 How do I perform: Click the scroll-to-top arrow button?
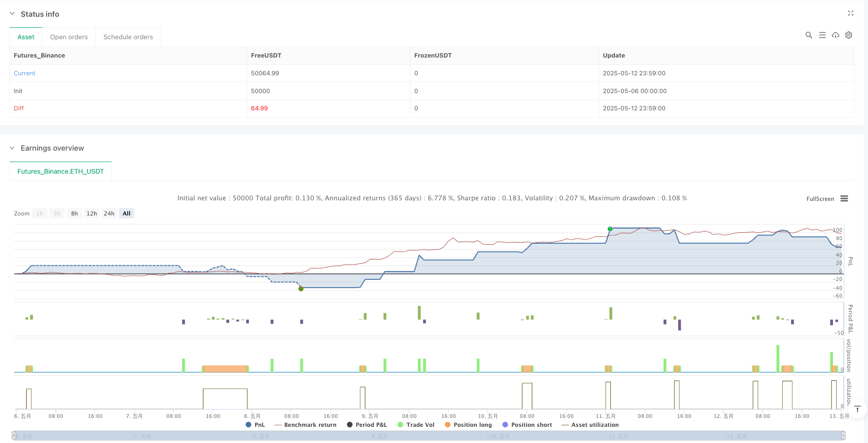click(858, 409)
